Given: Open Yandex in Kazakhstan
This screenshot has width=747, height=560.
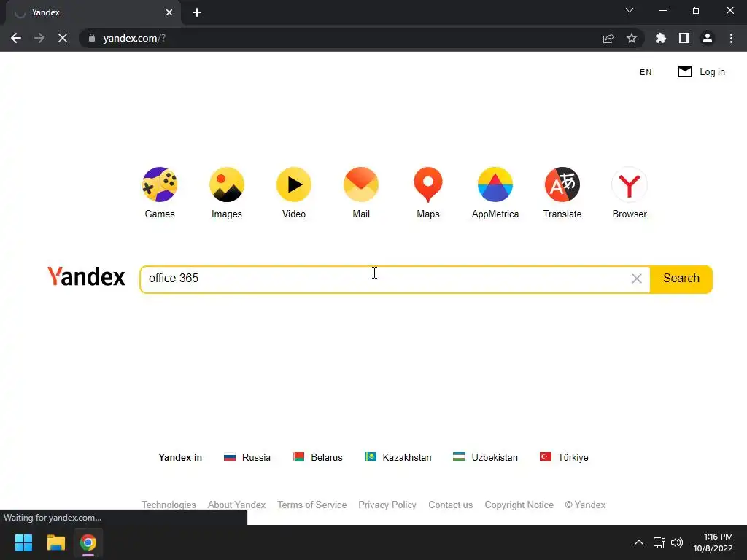Looking at the screenshot, I should point(398,457).
